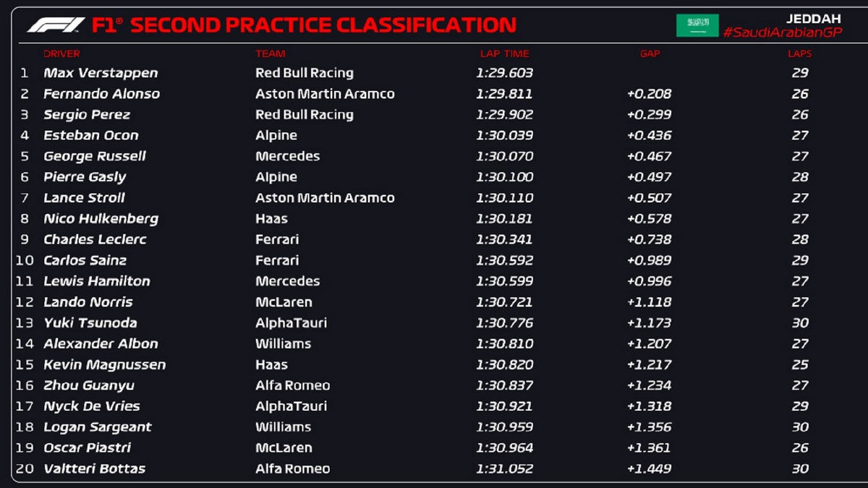This screenshot has height=488, width=868.
Task: Click Nico Hulkenberg's Haas team label
Action: point(271,218)
